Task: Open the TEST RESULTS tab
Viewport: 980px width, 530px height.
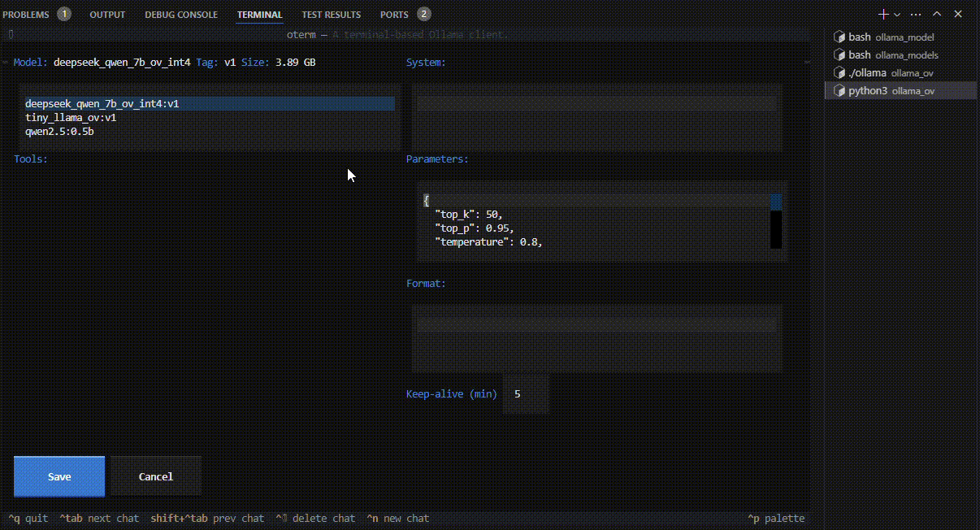Action: (x=331, y=15)
